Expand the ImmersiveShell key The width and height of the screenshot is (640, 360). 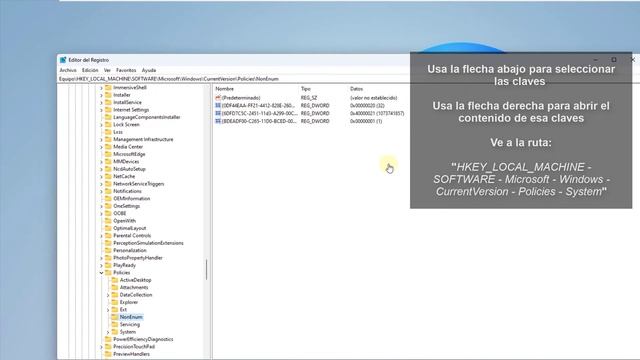[x=101, y=87]
